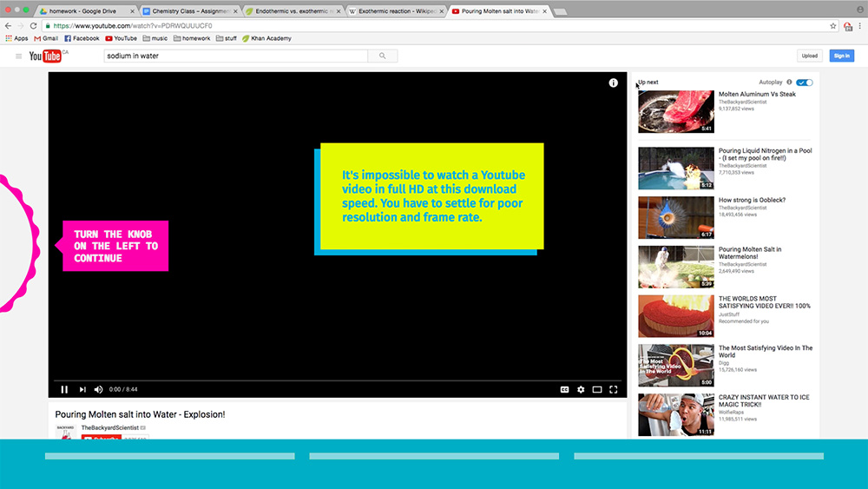Image resolution: width=868 pixels, height=489 pixels.
Task: Open the video info card icon
Action: pos(614,83)
